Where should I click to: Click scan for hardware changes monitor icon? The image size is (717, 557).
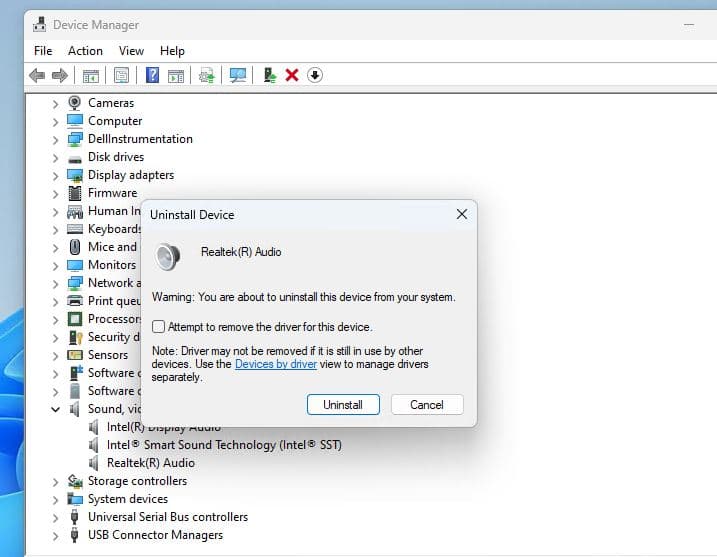238,75
